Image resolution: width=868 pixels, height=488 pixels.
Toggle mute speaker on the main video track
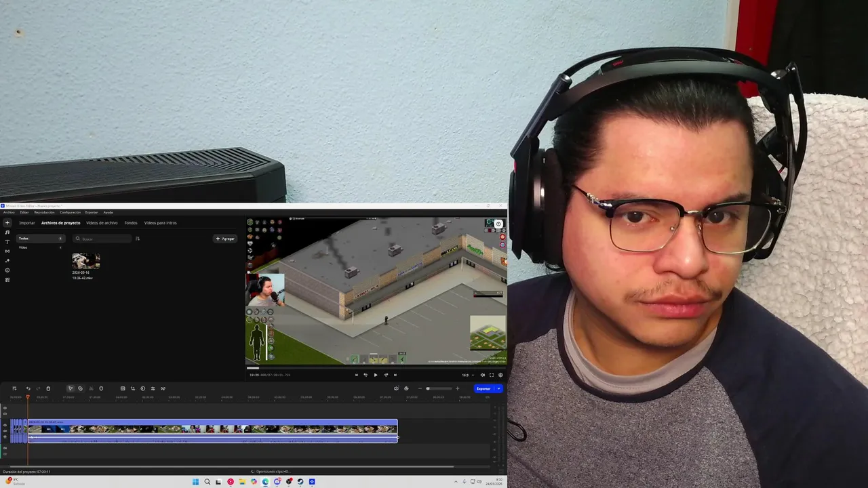coord(5,430)
